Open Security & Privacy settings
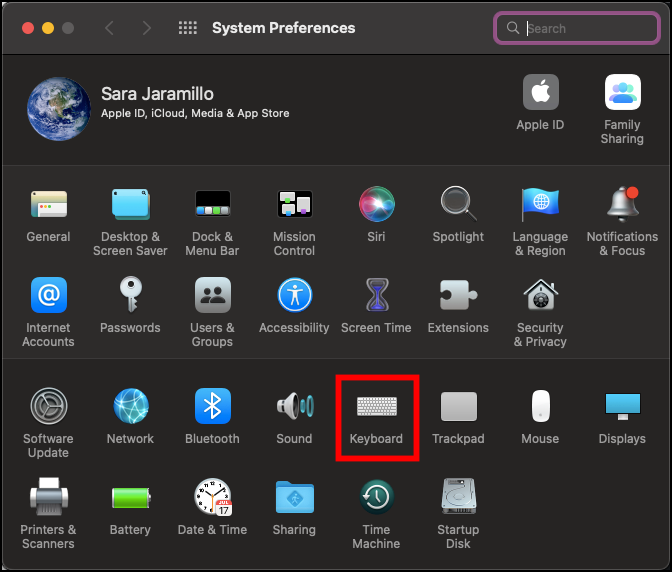Image resolution: width=672 pixels, height=572 pixels. [540, 296]
